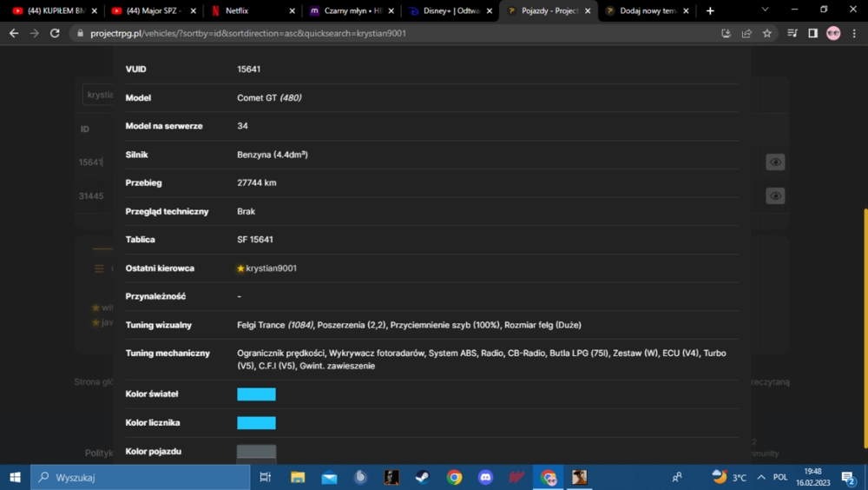Switch the POL keyboard language

pyautogui.click(x=780, y=477)
